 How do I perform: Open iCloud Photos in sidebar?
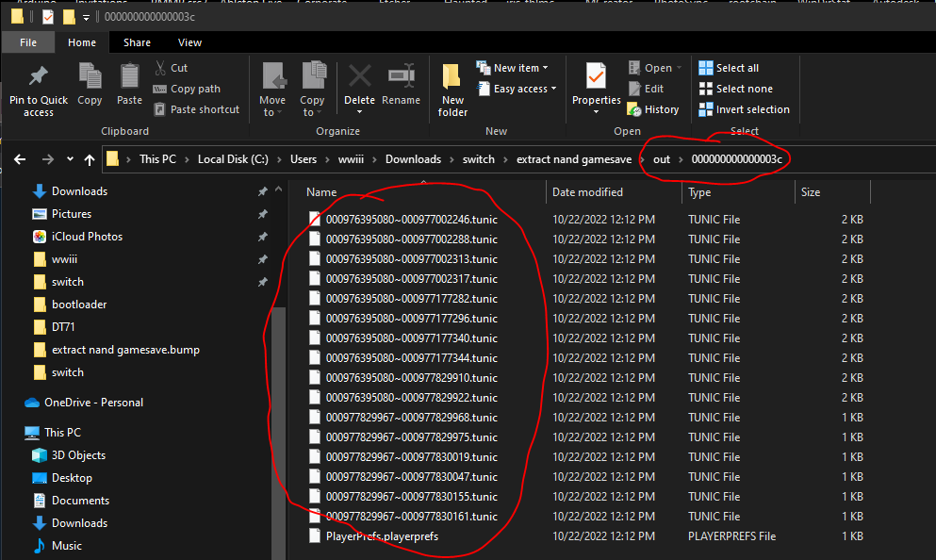pyautogui.click(x=87, y=237)
